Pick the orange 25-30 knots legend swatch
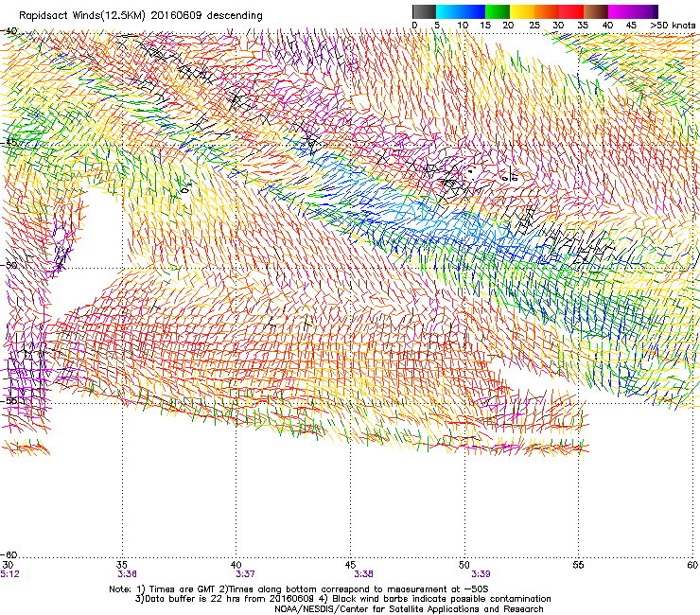The height and width of the screenshot is (615, 700). [547, 11]
